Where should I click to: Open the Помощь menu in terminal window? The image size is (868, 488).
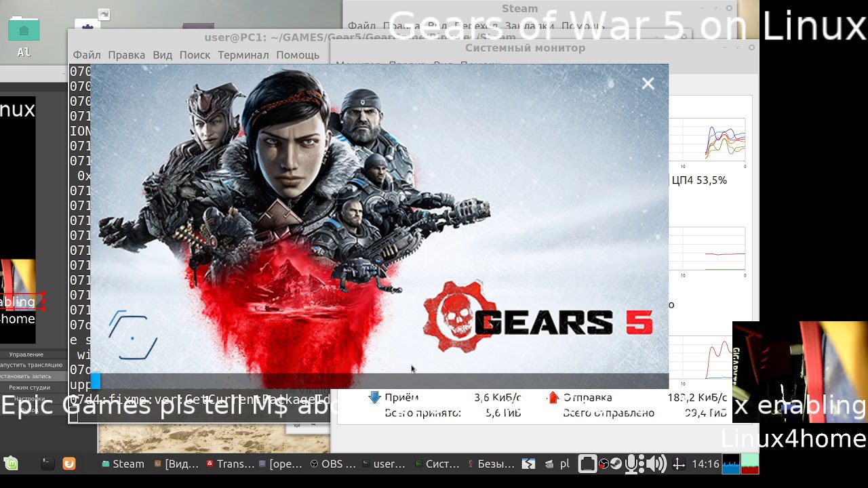(298, 55)
